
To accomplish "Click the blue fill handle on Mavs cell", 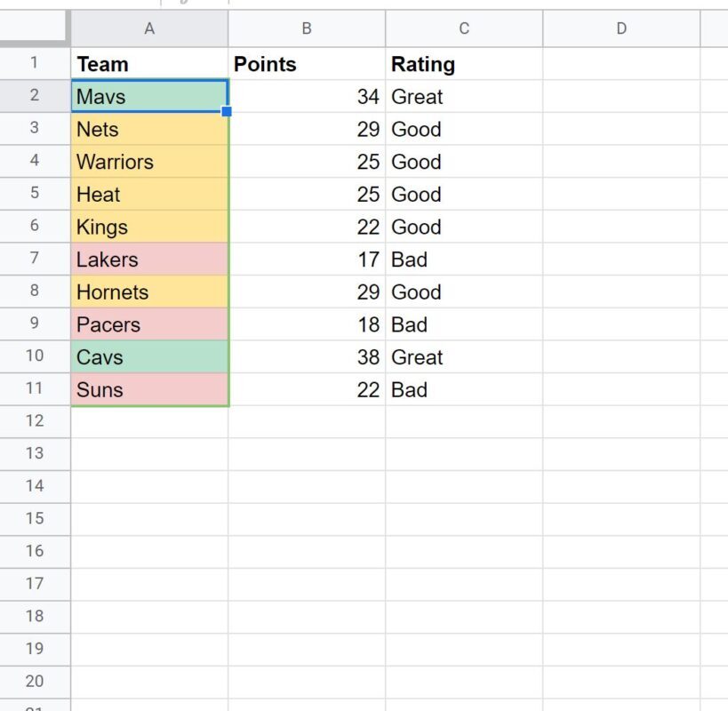I will pyautogui.click(x=227, y=111).
